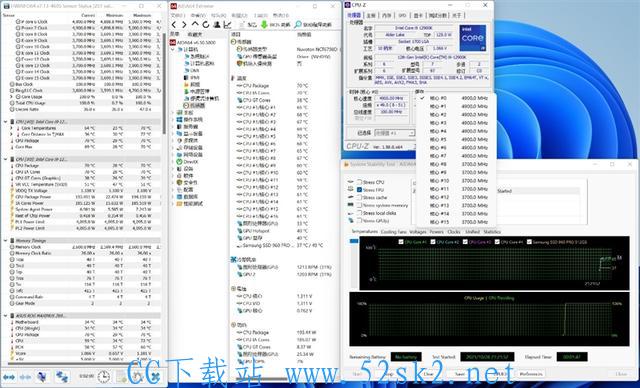The width and height of the screenshot is (640, 388).
Task: Collapse the computer tree node in AIDA64
Action: pos(173,49)
